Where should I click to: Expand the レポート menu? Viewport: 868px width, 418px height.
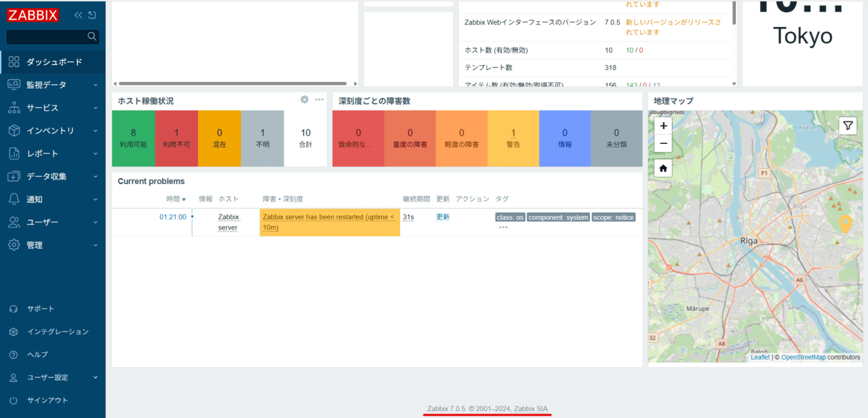tap(53, 153)
